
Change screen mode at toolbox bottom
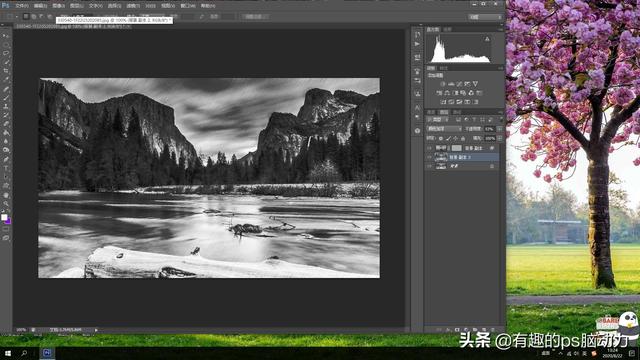tap(6, 238)
